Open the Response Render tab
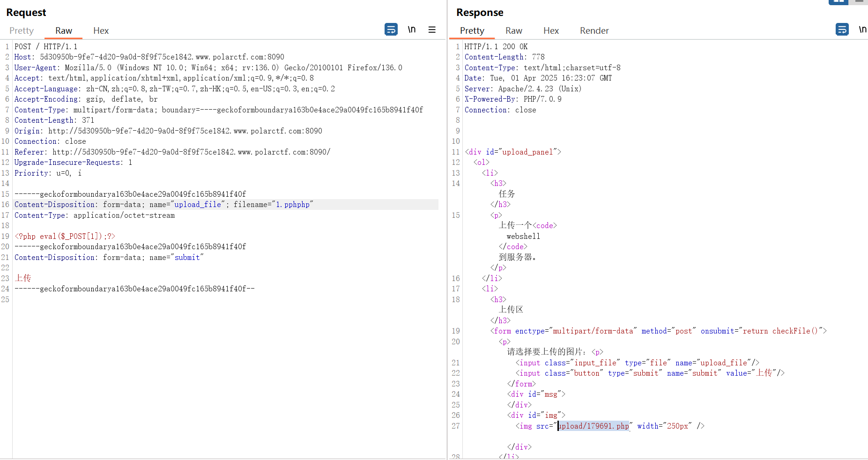This screenshot has height=460, width=868. point(594,30)
